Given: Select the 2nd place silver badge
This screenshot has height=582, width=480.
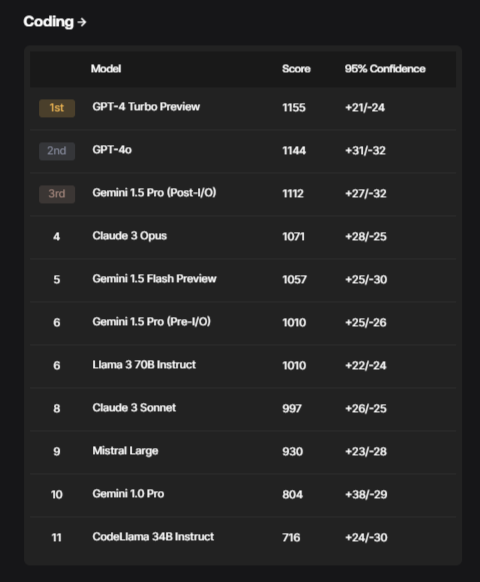Looking at the screenshot, I should (57, 151).
